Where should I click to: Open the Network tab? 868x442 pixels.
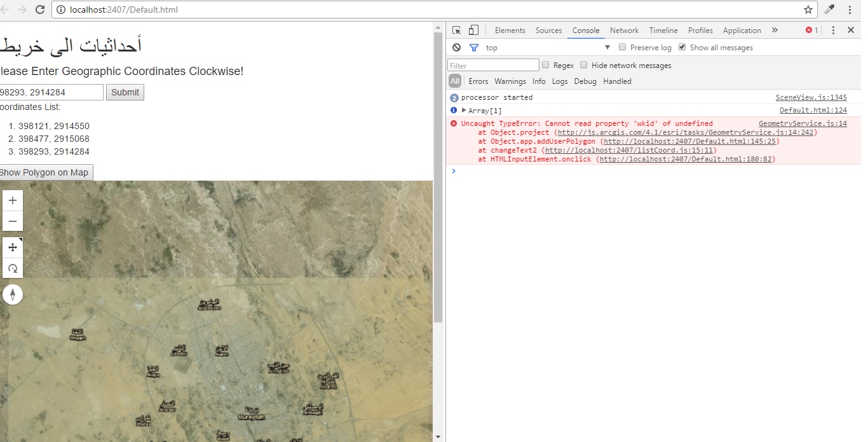point(624,31)
